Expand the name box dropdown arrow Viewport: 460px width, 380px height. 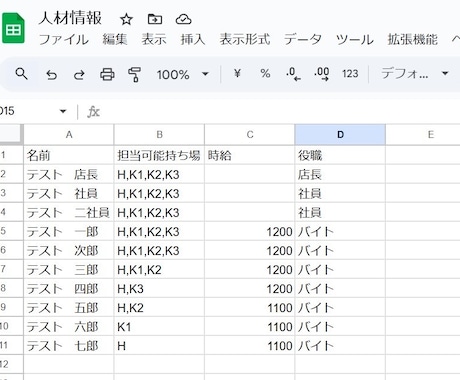(x=63, y=111)
